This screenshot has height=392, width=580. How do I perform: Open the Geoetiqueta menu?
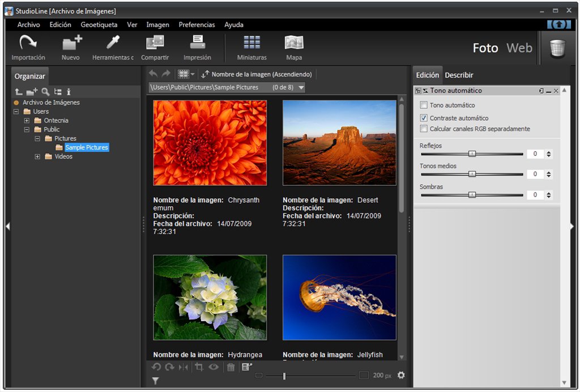(x=99, y=25)
